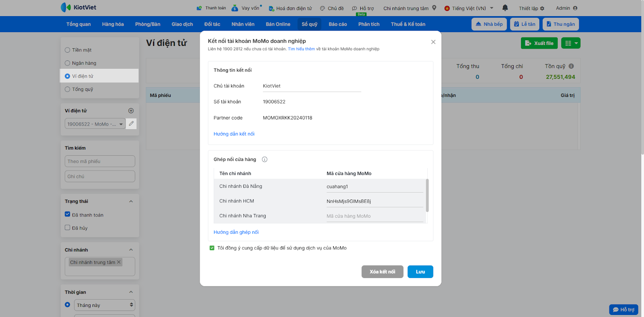
Task: Open the Nhân viên menu
Action: [x=243, y=24]
